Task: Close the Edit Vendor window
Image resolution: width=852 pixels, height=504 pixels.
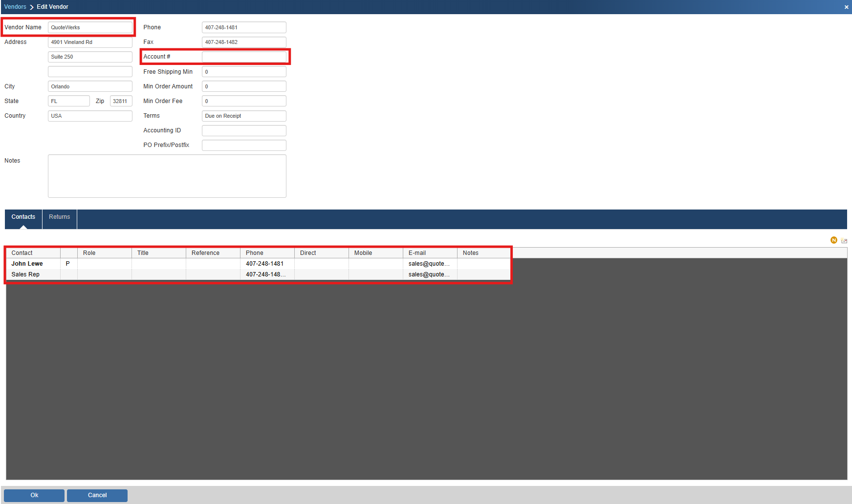Action: click(846, 7)
